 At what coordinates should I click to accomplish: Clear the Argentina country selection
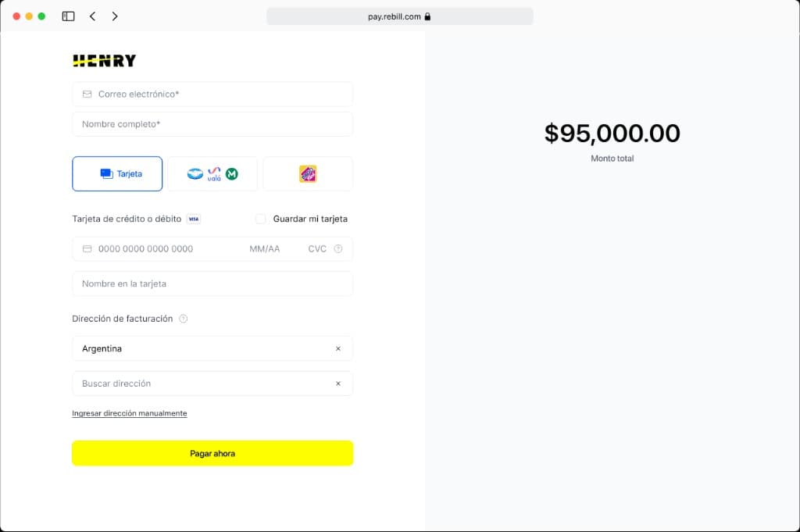pos(337,349)
